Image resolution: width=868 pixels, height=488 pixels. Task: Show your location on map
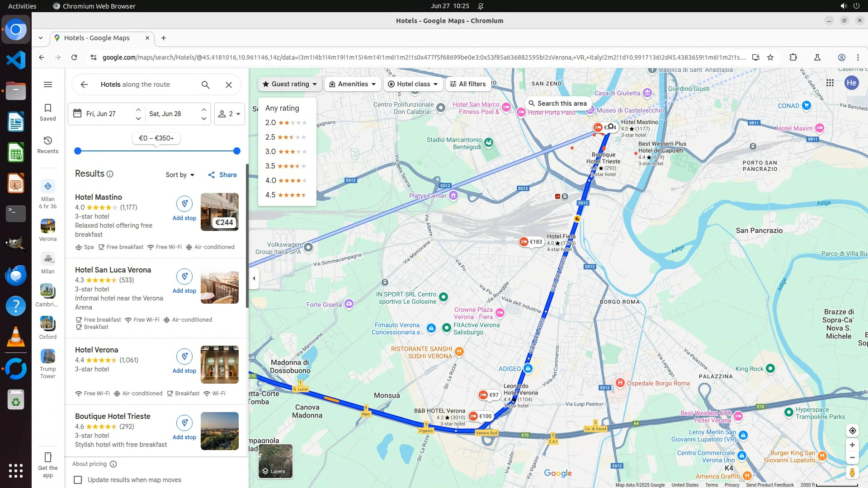point(852,431)
